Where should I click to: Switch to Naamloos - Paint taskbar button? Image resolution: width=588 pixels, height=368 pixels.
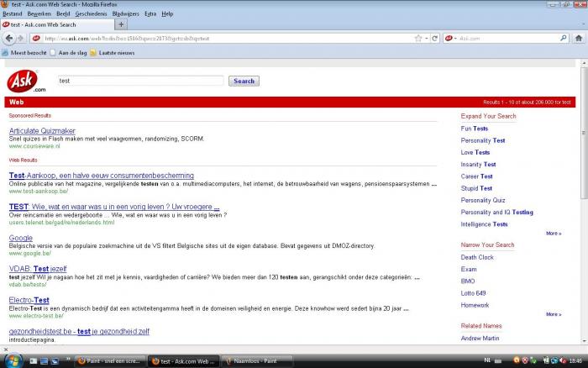[257, 361]
